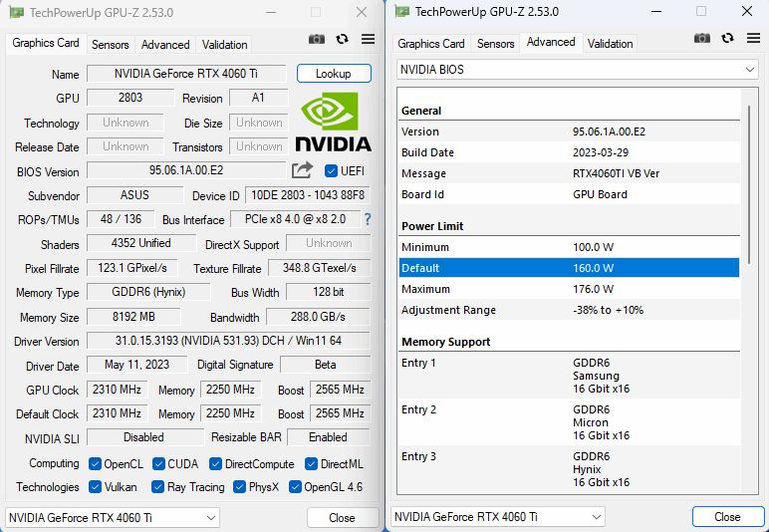This screenshot has width=769, height=532.
Task: Click the vertical scrollbar in Advanced panel
Action: pos(749,186)
